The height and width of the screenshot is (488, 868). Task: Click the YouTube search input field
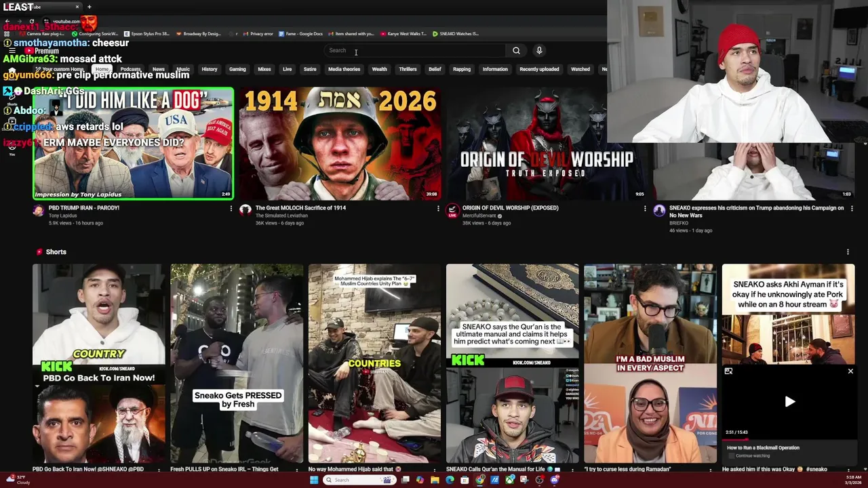coord(415,50)
